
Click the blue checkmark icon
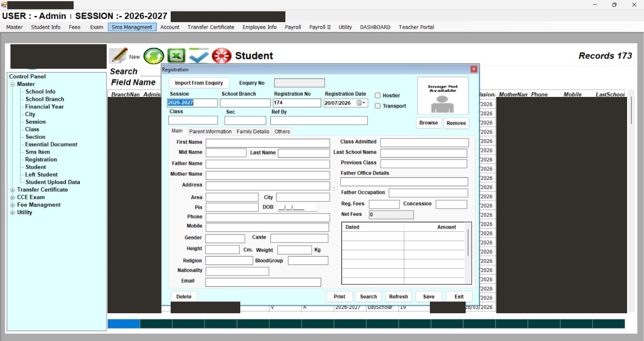pyautogui.click(x=199, y=56)
